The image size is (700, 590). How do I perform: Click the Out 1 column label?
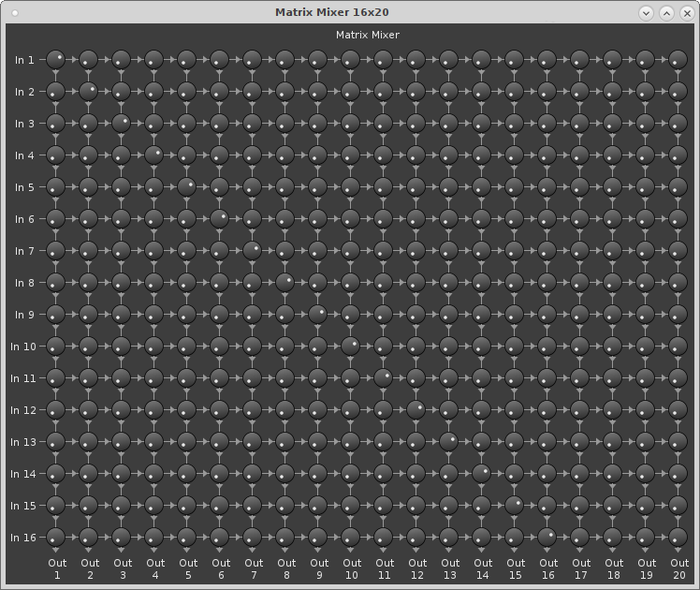(57, 568)
